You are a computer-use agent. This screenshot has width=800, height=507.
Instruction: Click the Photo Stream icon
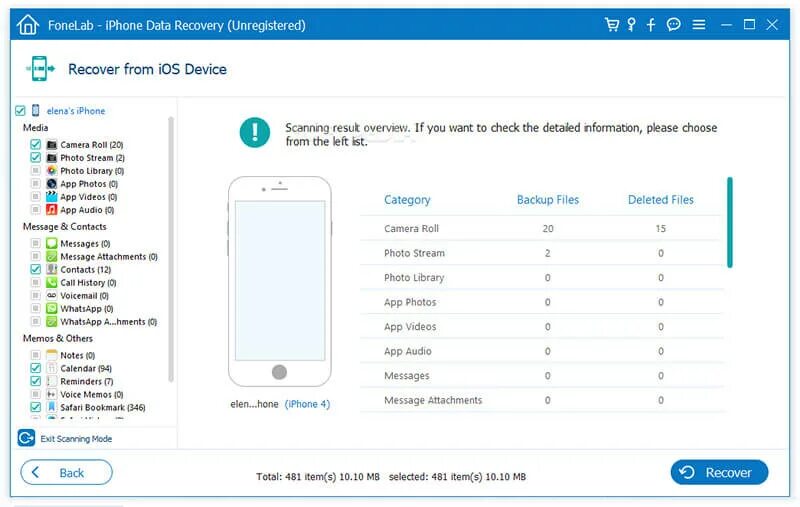[x=52, y=158]
